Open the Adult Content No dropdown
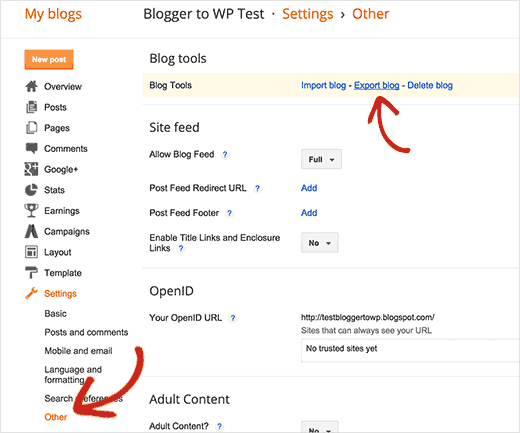The height and width of the screenshot is (433, 520). pyautogui.click(x=319, y=427)
